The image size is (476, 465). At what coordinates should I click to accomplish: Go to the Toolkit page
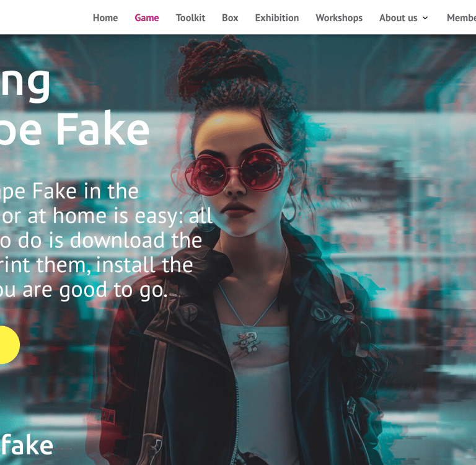[190, 18]
